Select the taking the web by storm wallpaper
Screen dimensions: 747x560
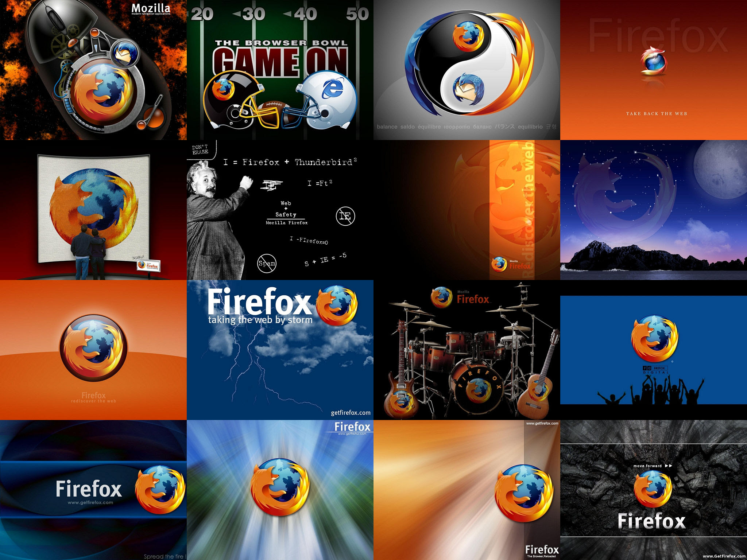(x=280, y=350)
